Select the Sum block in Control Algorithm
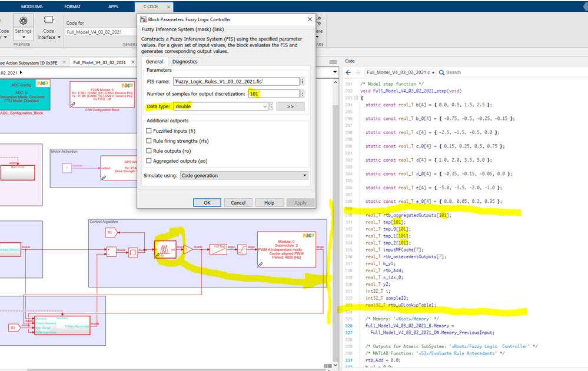588x371 pixels. [x=111, y=252]
